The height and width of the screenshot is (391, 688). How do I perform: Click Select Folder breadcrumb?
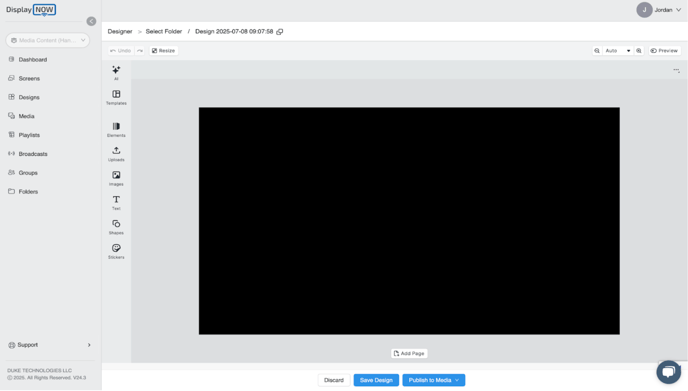[x=164, y=32]
